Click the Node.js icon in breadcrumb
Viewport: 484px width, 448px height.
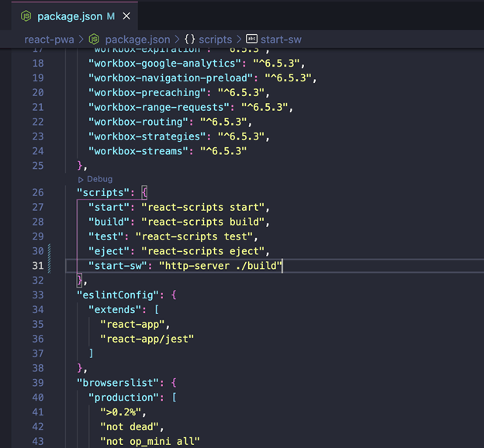pos(94,40)
